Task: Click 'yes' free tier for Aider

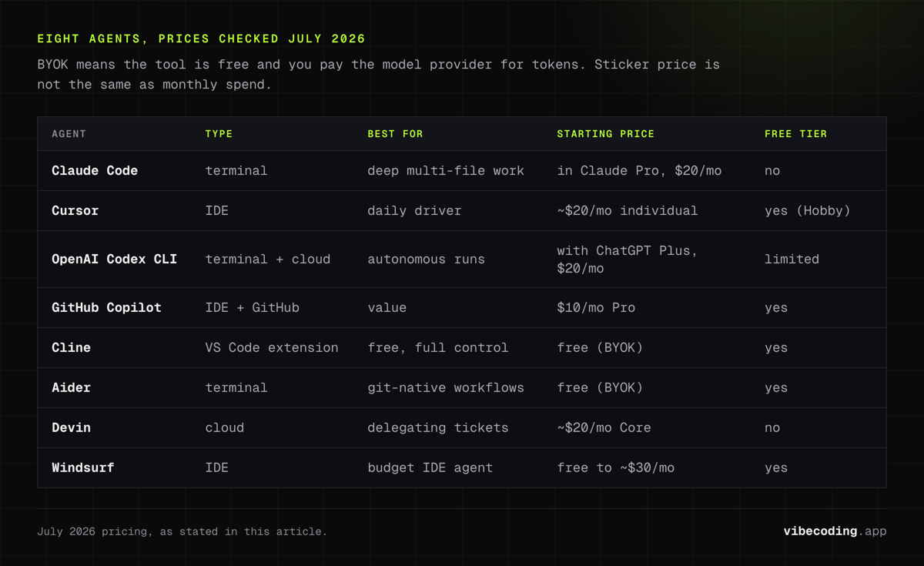Action: (776, 388)
